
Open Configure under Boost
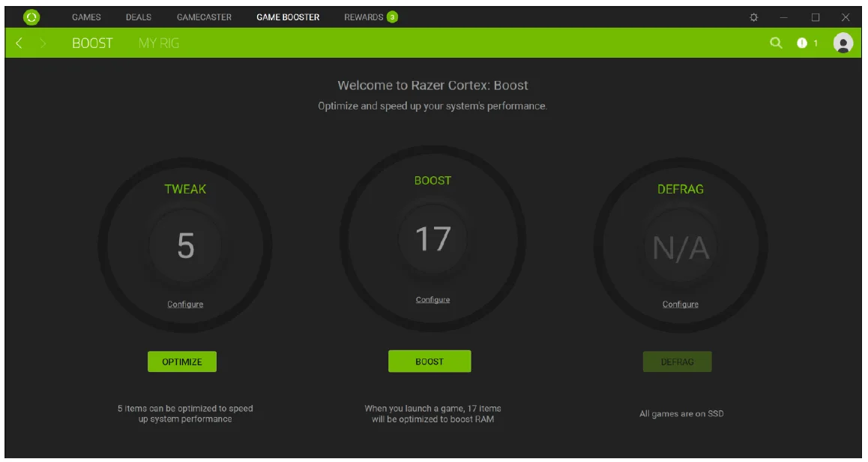point(433,298)
